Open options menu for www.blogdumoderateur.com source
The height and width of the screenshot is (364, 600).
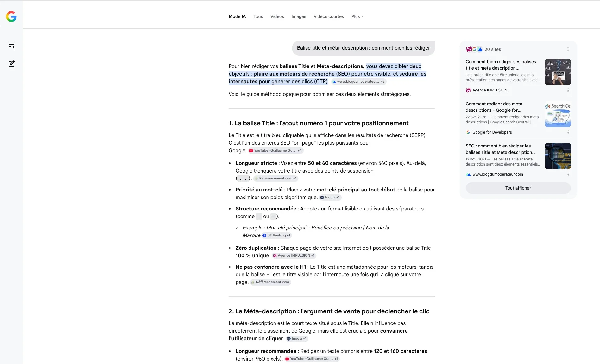[x=568, y=174]
